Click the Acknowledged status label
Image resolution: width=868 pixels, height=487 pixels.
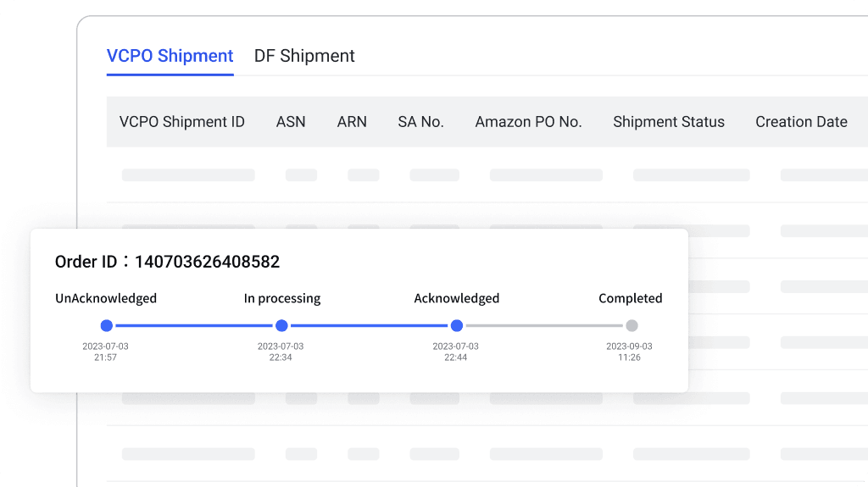456,298
